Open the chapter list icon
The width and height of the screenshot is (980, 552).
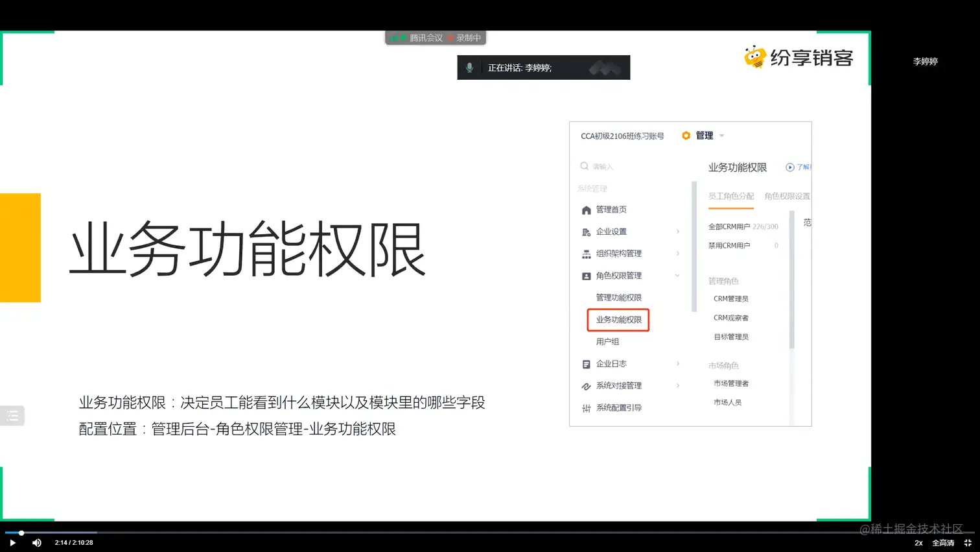(x=12, y=416)
